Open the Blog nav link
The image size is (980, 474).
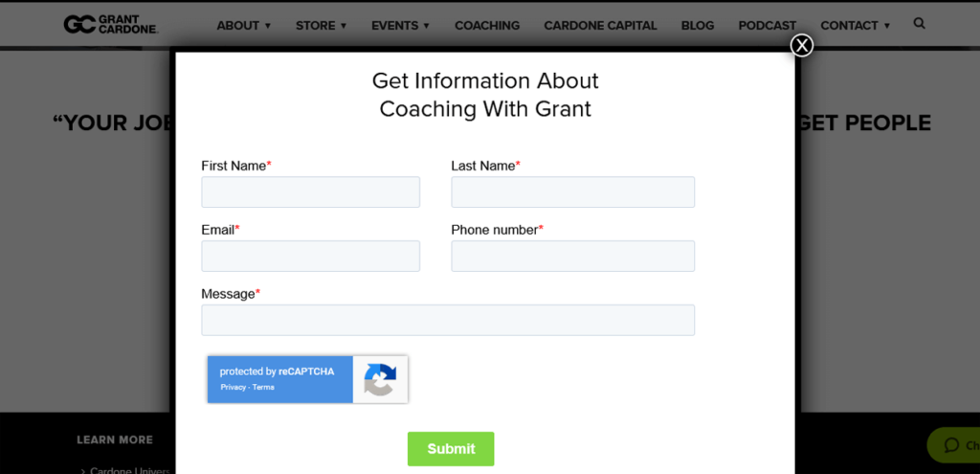click(698, 26)
